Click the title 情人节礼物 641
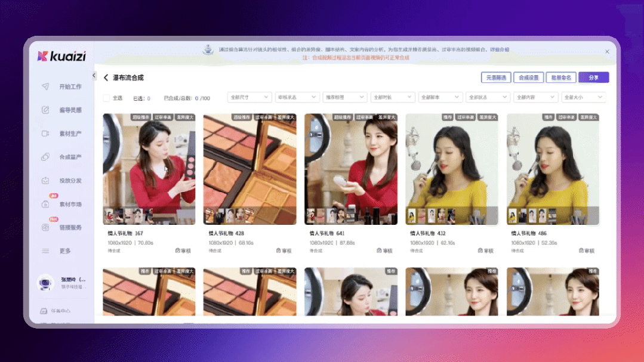The image size is (644, 362). (x=326, y=233)
